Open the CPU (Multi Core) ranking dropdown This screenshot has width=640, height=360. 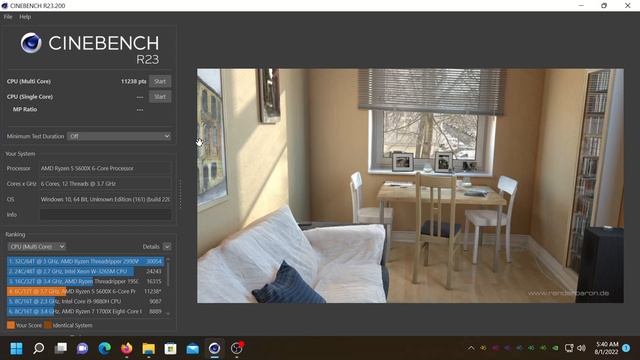click(x=37, y=247)
